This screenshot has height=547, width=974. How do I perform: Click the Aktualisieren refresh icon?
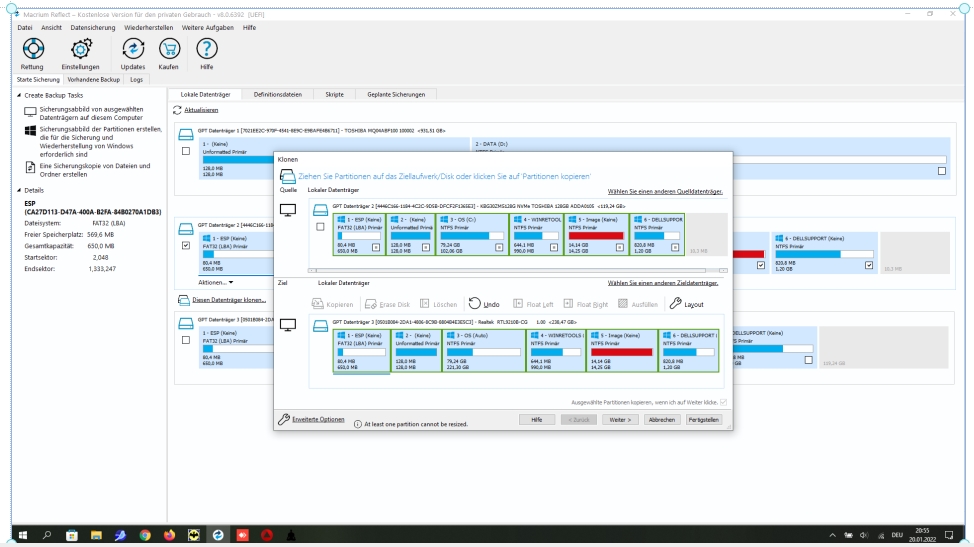[177, 110]
